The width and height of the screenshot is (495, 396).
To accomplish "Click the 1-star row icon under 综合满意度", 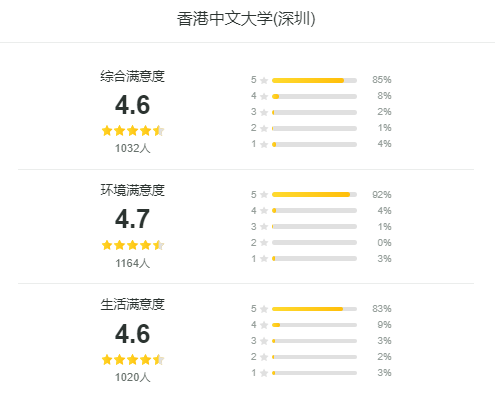I will point(264,144).
